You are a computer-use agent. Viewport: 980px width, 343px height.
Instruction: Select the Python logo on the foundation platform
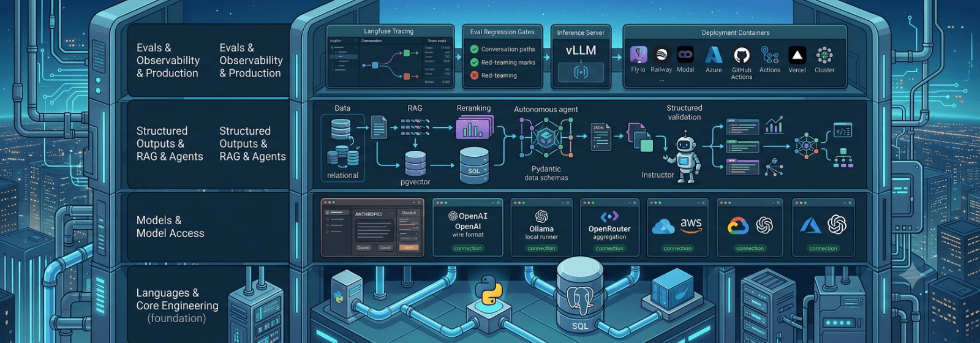pyautogui.click(x=488, y=290)
